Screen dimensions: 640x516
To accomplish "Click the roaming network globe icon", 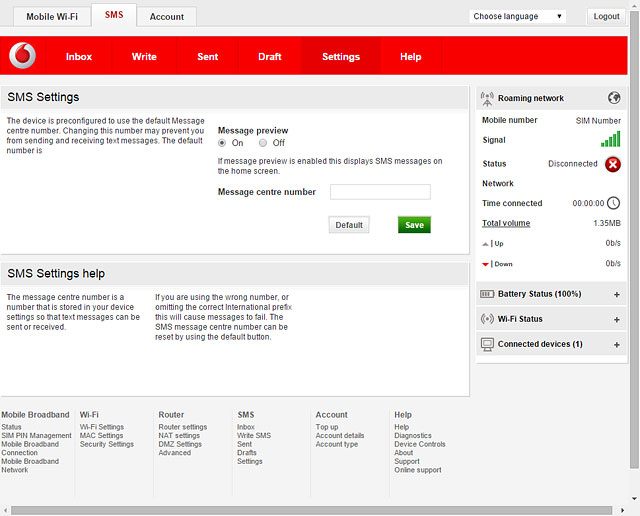I will click(614, 98).
